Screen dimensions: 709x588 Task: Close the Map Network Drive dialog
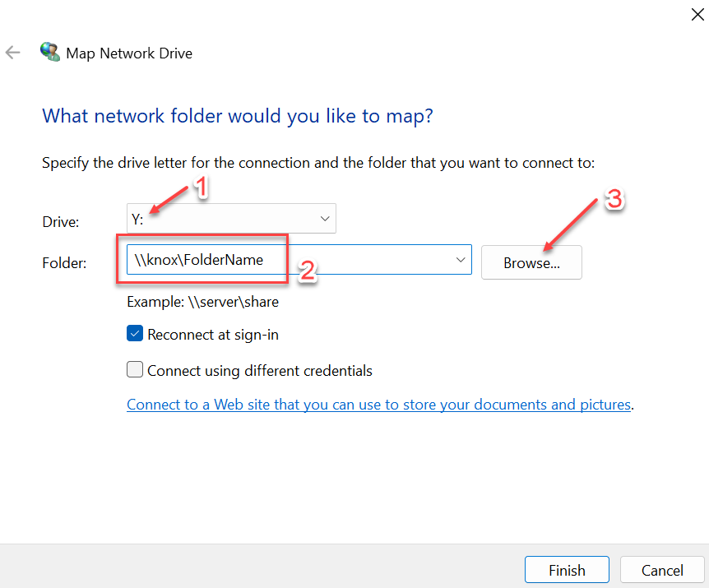[x=697, y=14]
